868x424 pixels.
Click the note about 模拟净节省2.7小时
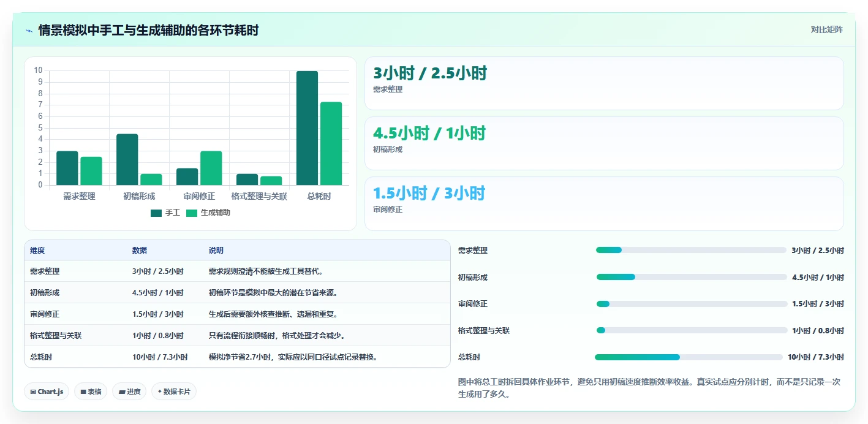[293, 357]
